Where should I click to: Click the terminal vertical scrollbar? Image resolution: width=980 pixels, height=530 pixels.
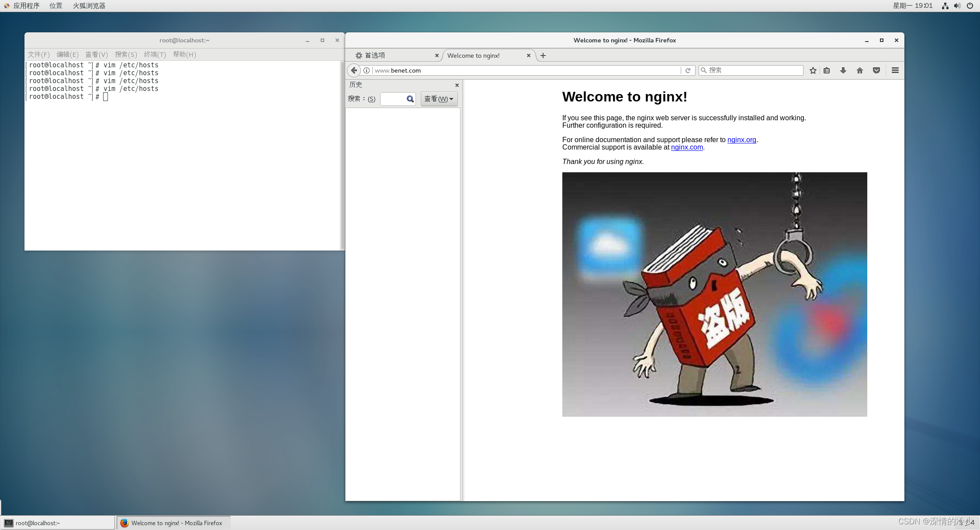(343, 155)
